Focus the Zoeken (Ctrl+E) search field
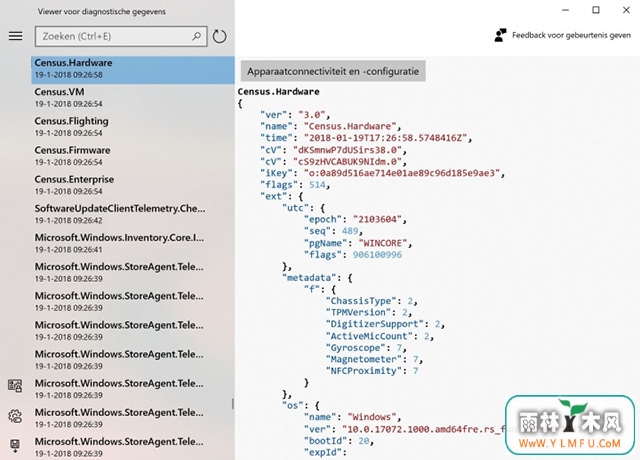 pos(121,36)
